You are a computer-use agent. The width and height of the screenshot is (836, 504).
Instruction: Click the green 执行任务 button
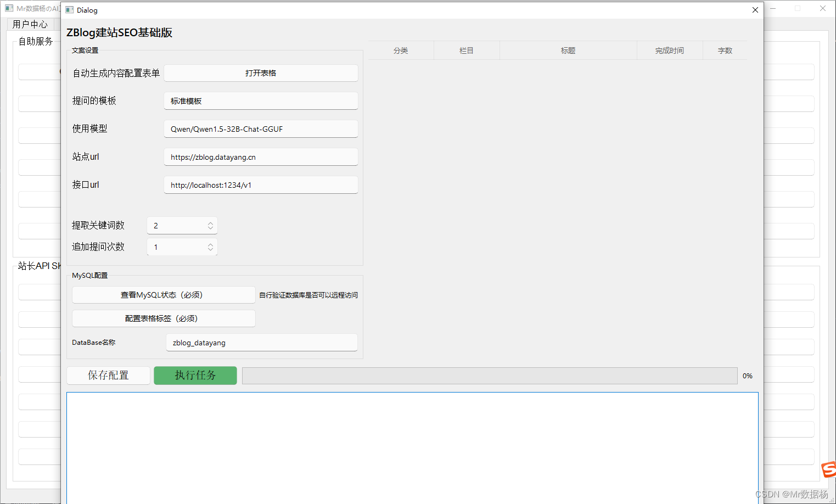coord(195,376)
